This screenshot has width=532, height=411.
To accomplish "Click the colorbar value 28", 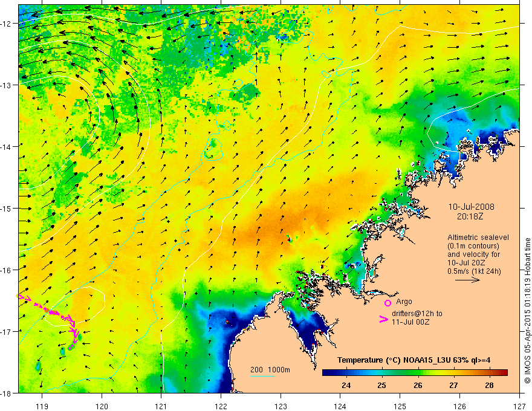I will (x=489, y=385).
